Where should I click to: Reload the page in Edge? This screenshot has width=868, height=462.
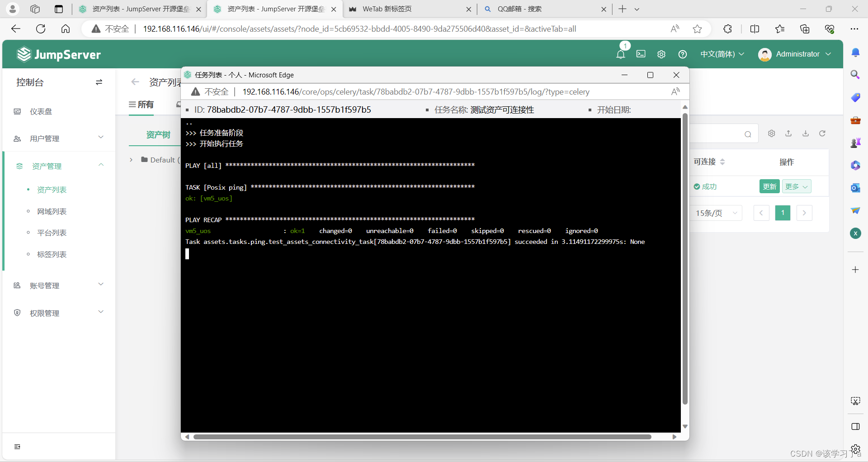tap(41, 29)
